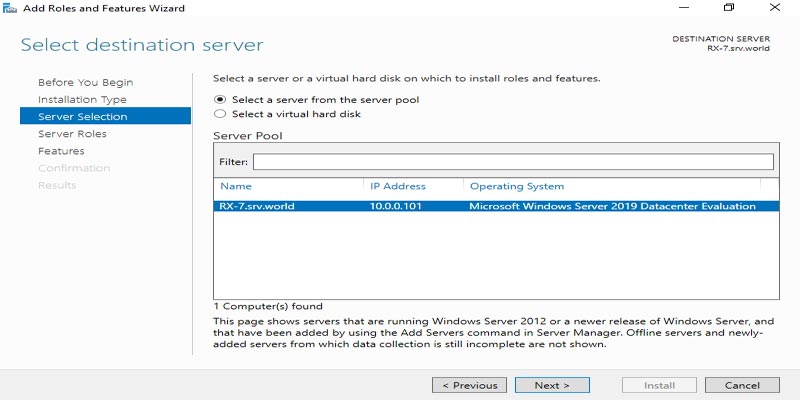
Task: Click into the Filter text field
Action: pos(513,162)
